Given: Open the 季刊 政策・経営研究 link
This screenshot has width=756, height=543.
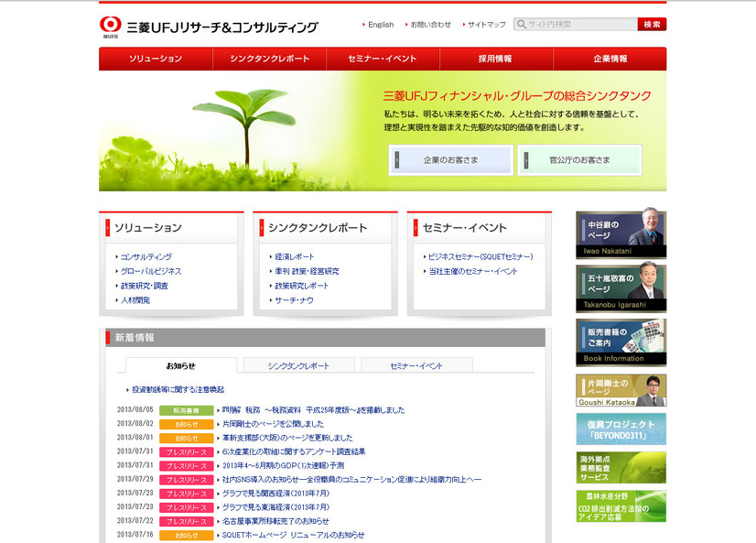Looking at the screenshot, I should (x=307, y=271).
